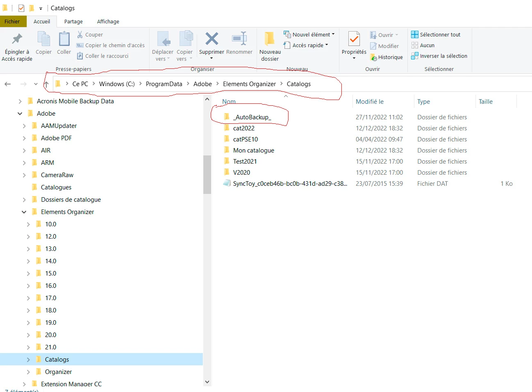Click Sélectionner tout

point(436,35)
